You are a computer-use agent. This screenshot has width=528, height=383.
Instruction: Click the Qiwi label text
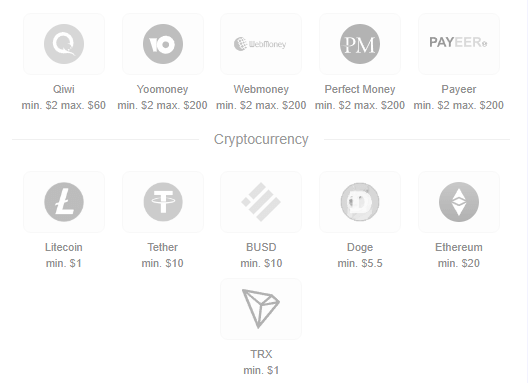click(x=64, y=89)
